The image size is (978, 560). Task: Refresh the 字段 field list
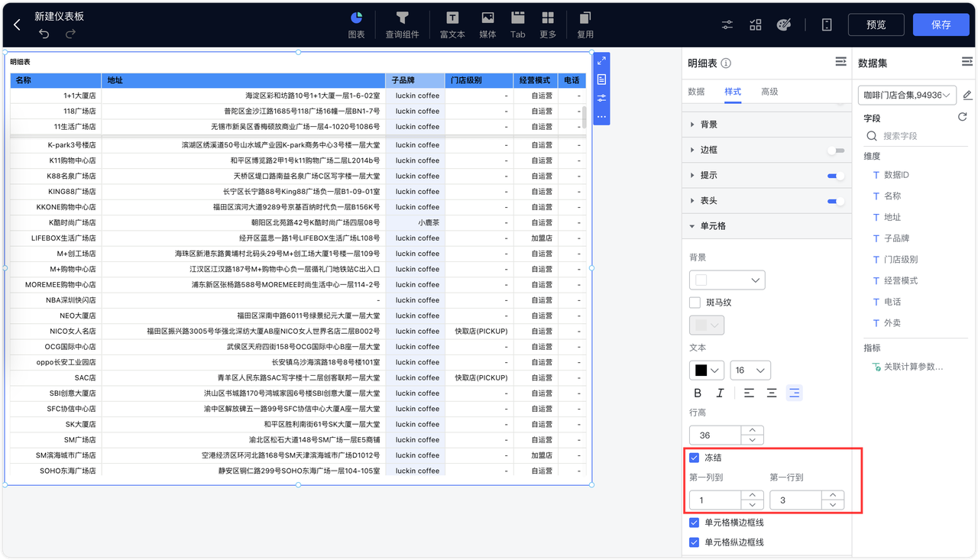click(x=963, y=118)
